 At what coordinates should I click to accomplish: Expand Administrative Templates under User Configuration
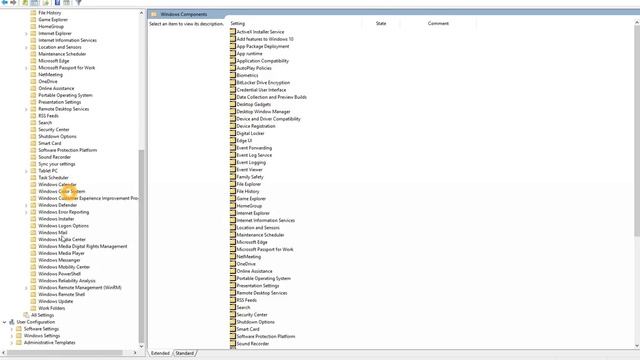(x=12, y=343)
